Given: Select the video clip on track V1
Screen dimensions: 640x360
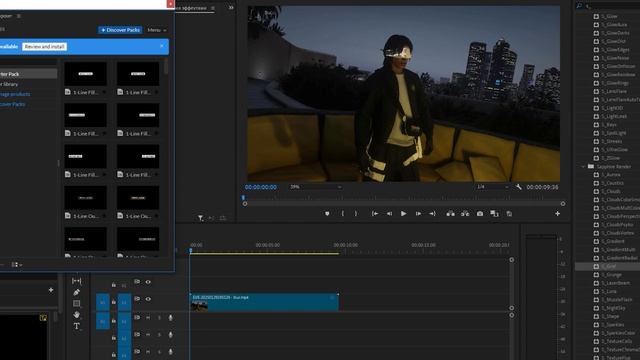Looking at the screenshot, I should 264,302.
